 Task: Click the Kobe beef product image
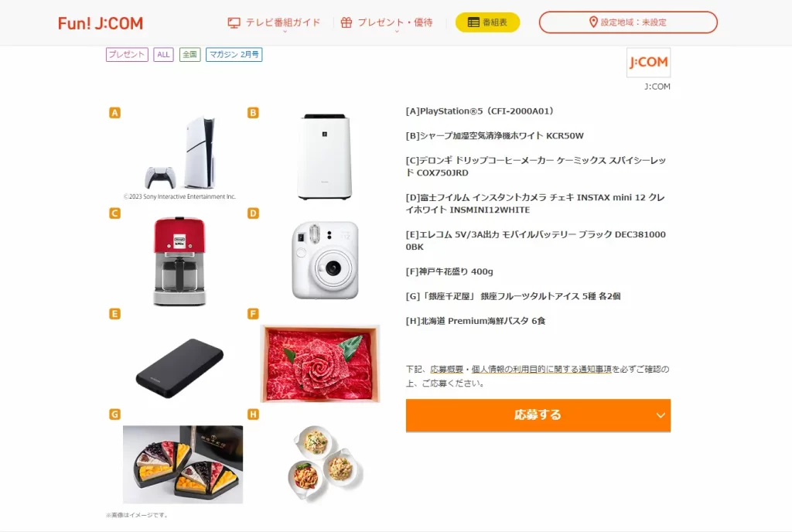click(x=319, y=363)
